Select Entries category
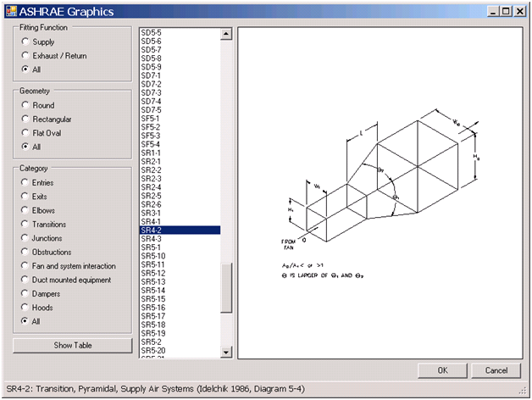This screenshot has width=532, height=400. tap(25, 182)
